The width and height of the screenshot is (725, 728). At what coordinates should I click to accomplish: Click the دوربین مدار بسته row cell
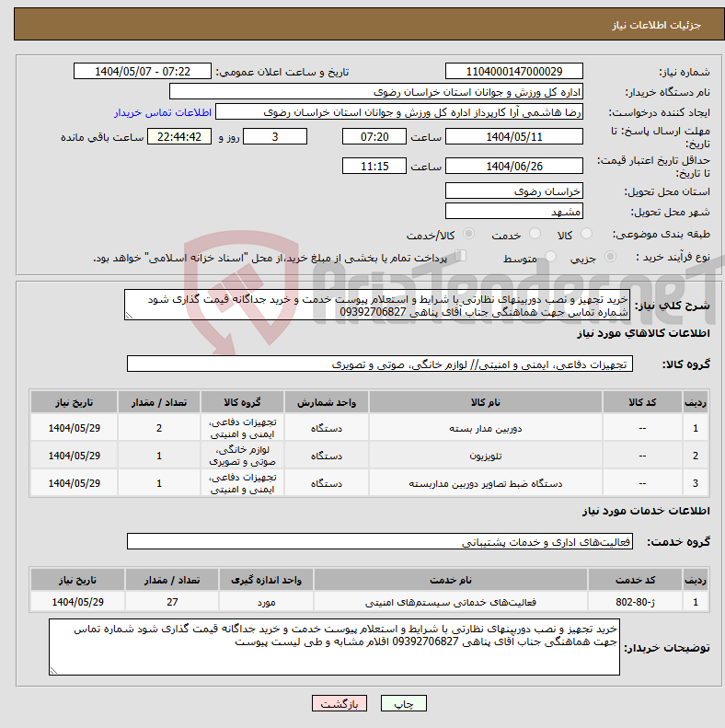click(x=486, y=428)
